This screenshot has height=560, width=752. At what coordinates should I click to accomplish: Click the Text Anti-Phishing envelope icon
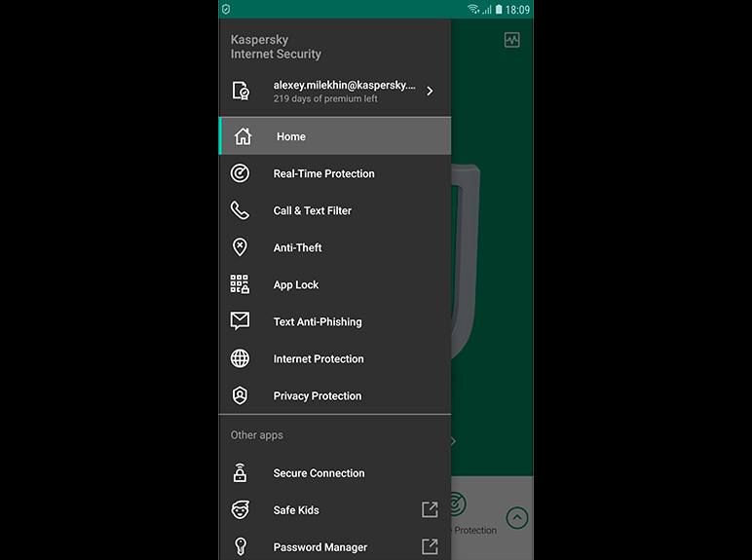[240, 320]
